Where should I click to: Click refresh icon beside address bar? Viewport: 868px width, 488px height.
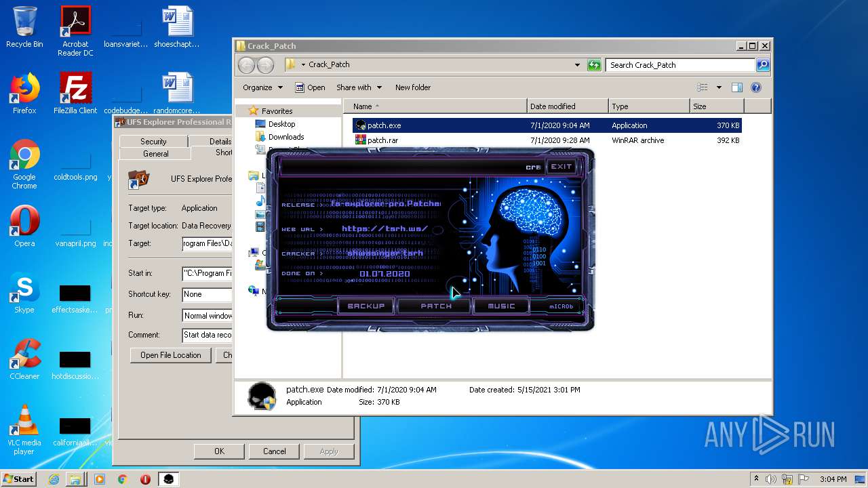coord(594,65)
